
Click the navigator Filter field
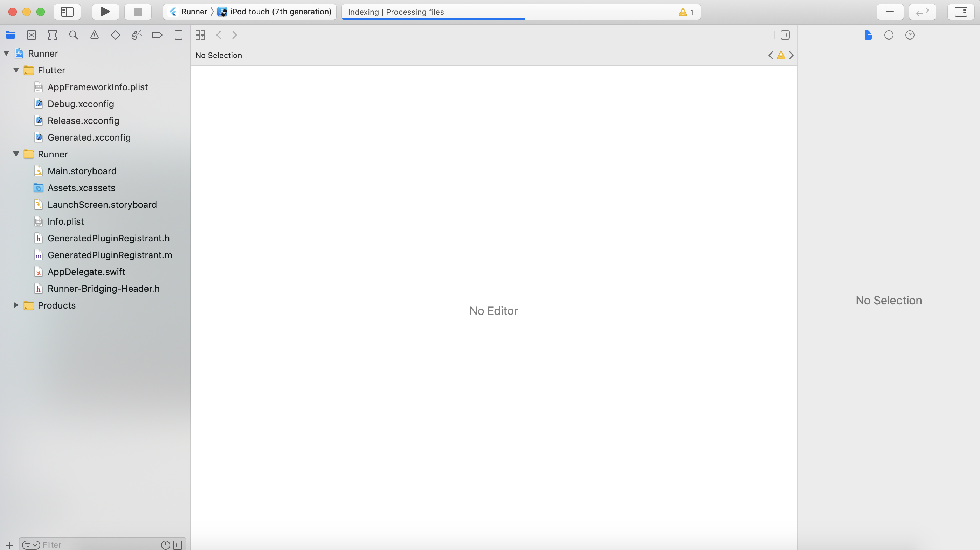tap(99, 545)
